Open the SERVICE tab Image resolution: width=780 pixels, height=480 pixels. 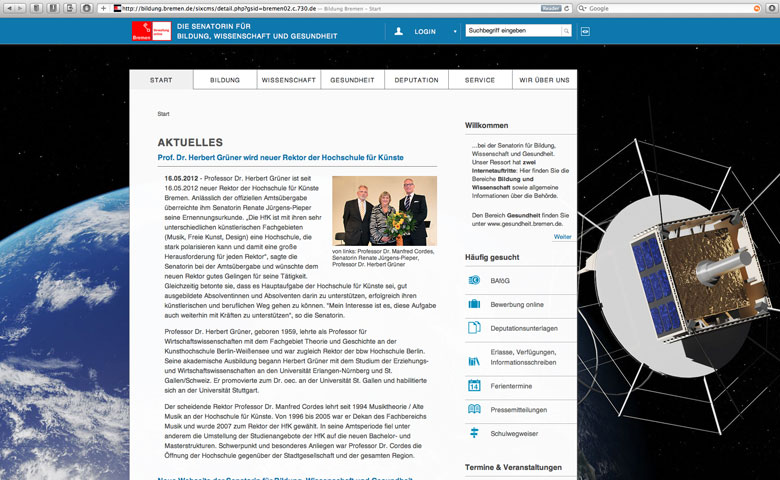tap(480, 80)
